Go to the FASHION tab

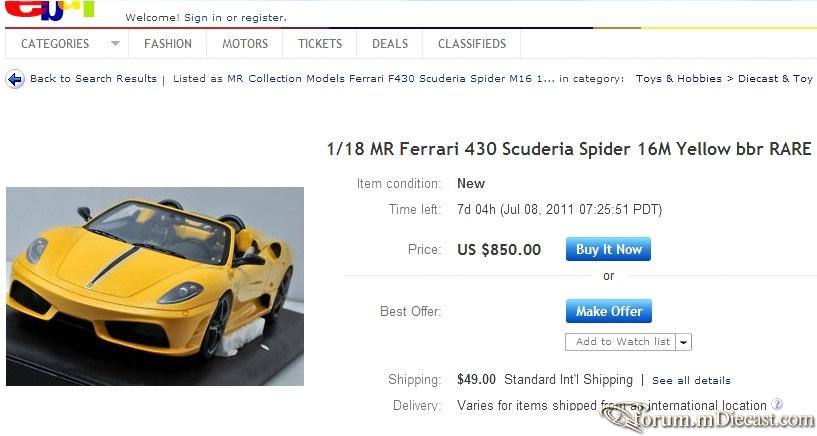click(168, 44)
